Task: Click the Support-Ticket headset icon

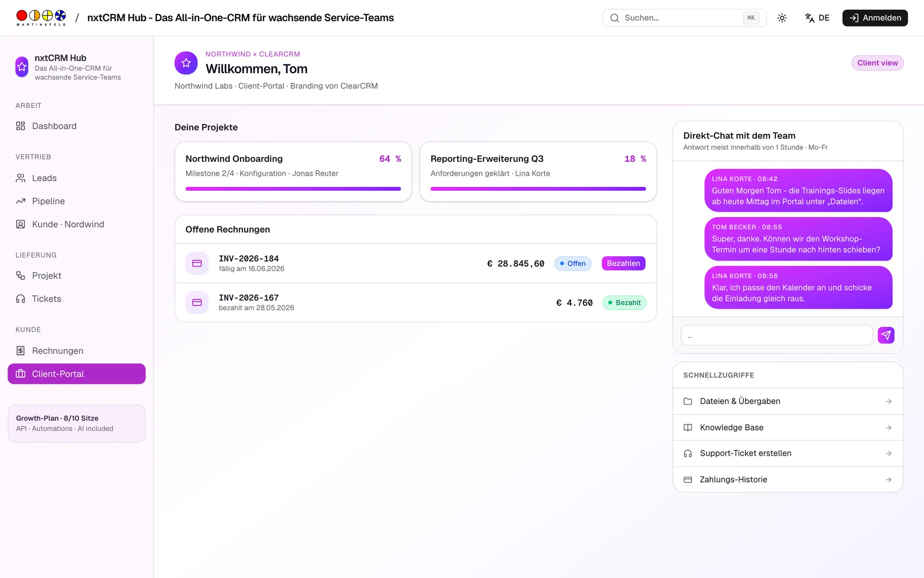Action: point(688,453)
